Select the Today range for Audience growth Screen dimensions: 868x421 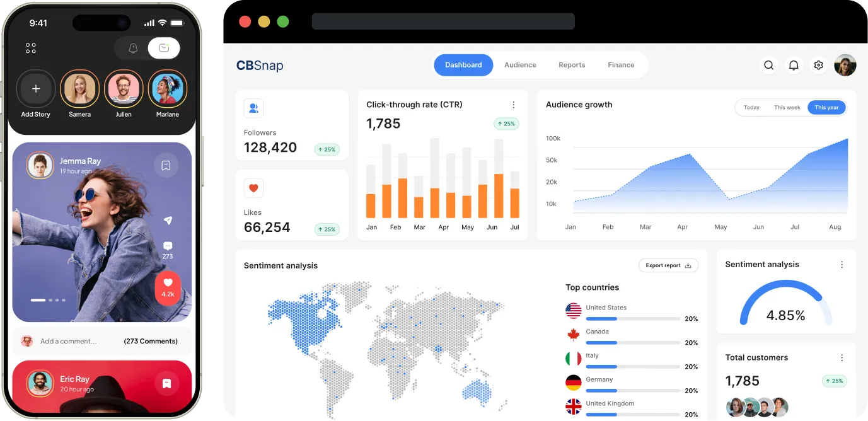pyautogui.click(x=751, y=107)
